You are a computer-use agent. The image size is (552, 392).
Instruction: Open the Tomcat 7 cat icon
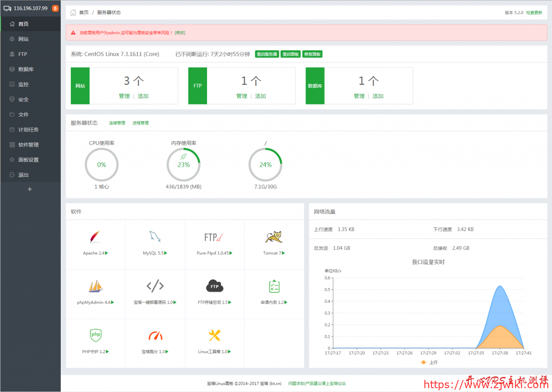[274, 237]
